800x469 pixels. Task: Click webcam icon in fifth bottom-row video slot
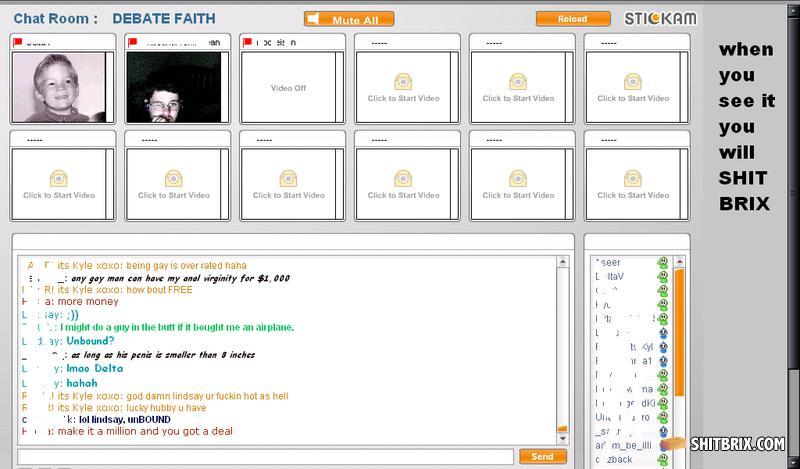(x=518, y=179)
